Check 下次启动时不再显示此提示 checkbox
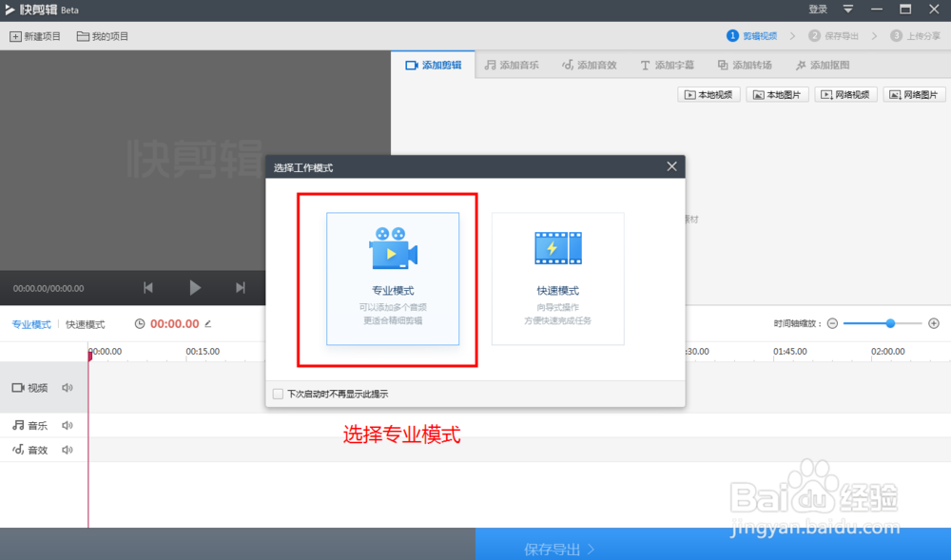 click(x=278, y=394)
